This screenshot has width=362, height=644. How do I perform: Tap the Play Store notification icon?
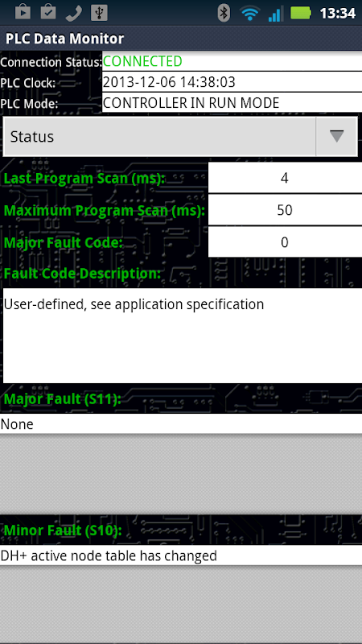[x=23, y=13]
